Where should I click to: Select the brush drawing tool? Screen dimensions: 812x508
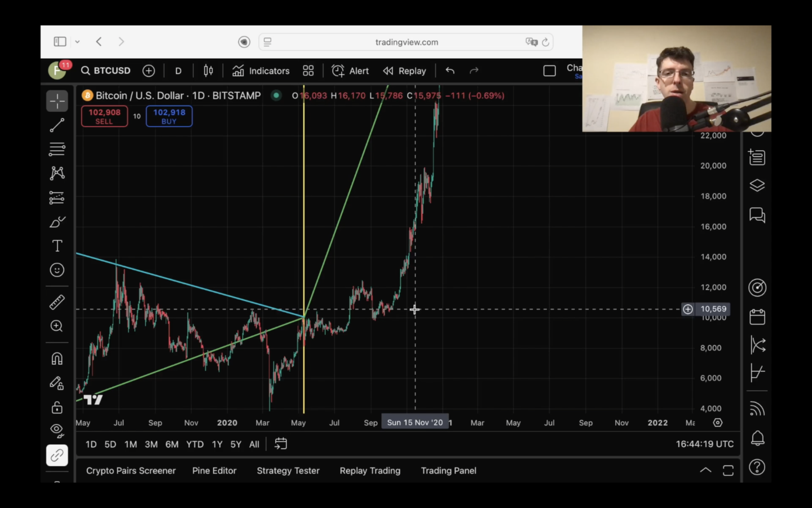coord(57,222)
